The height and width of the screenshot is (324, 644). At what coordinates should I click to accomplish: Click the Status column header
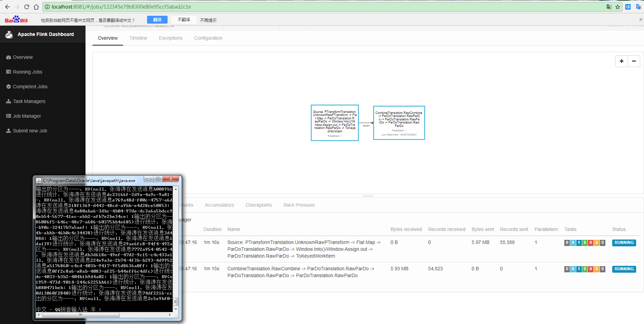[x=619, y=229]
